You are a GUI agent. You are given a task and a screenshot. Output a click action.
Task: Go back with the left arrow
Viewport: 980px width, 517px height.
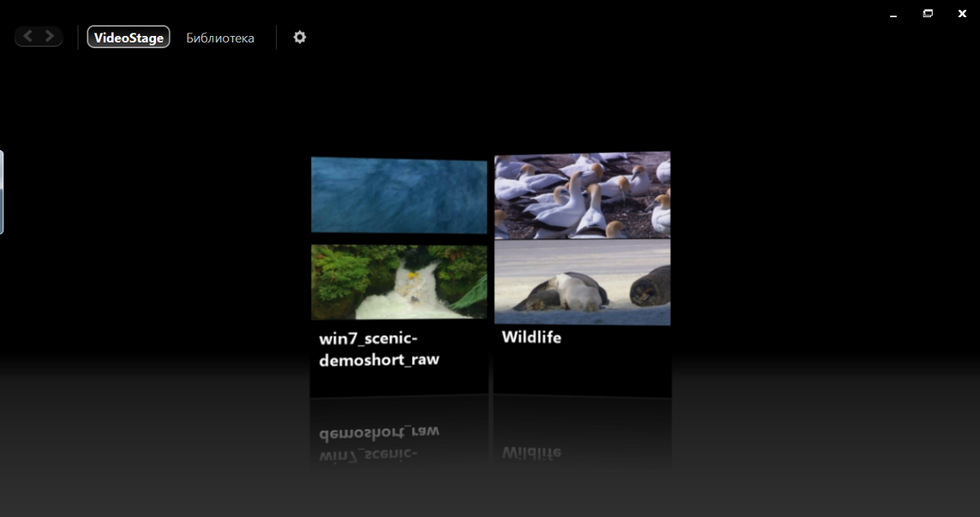tap(28, 36)
